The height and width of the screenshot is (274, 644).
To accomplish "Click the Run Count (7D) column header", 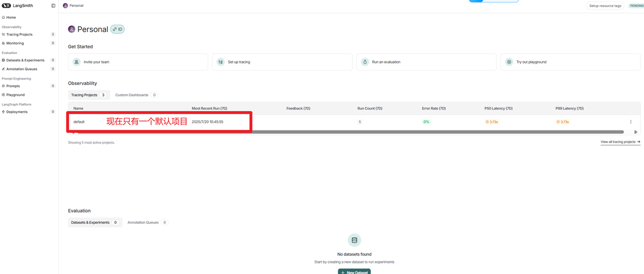I will [370, 108].
